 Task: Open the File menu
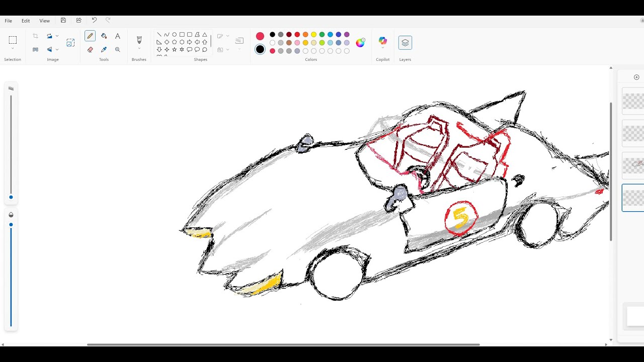coord(9,21)
